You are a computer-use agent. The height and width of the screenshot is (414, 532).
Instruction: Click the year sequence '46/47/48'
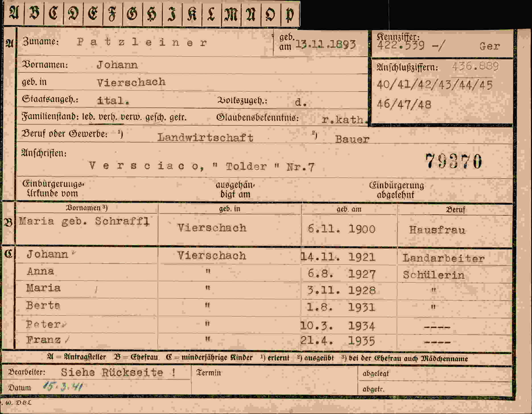pos(404,104)
